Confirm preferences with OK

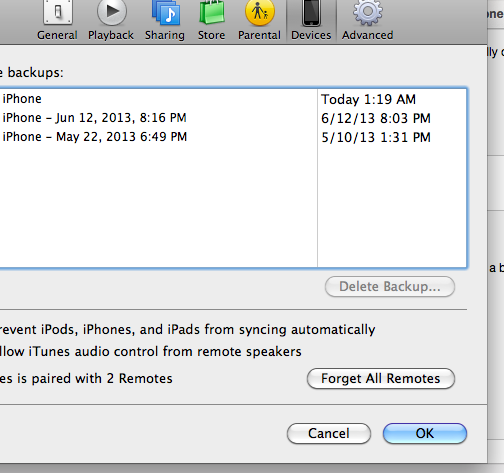[x=425, y=433]
